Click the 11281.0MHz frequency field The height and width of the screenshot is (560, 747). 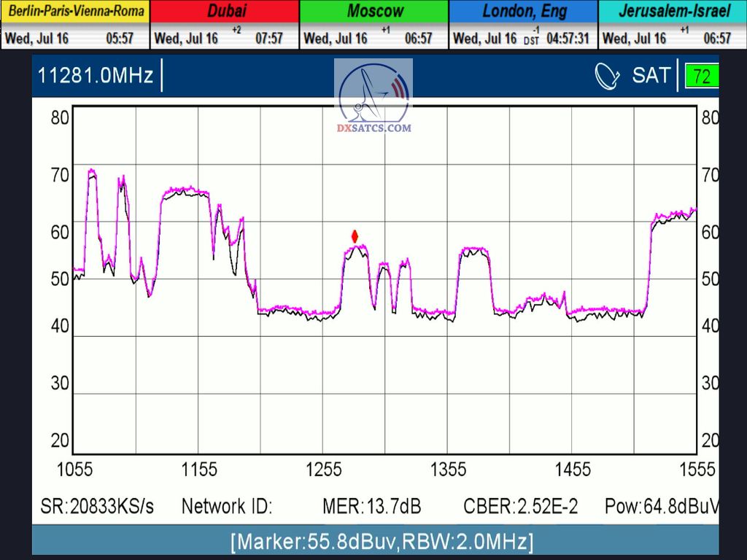point(96,76)
